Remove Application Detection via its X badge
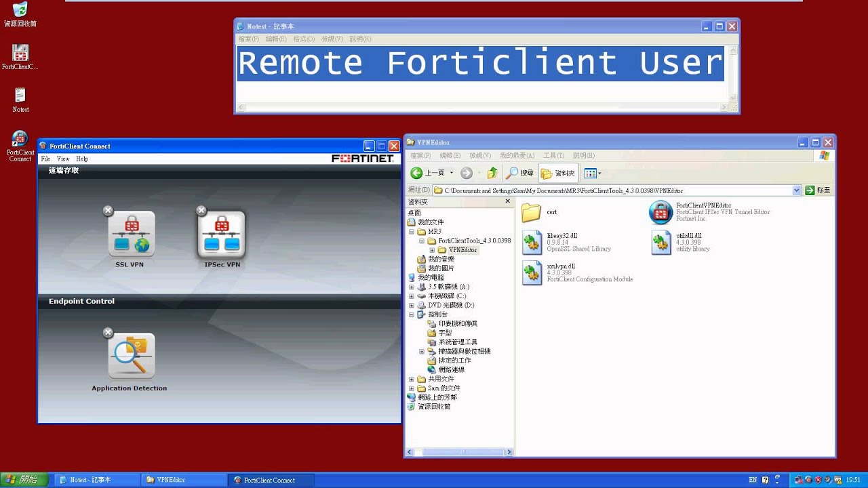The height and width of the screenshot is (488, 868). pos(108,332)
